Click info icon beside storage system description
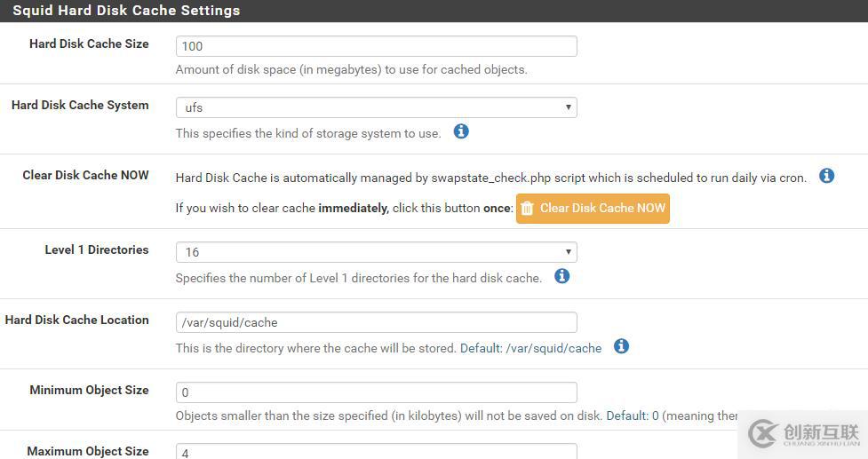Image resolution: width=868 pixels, height=459 pixels. point(461,131)
